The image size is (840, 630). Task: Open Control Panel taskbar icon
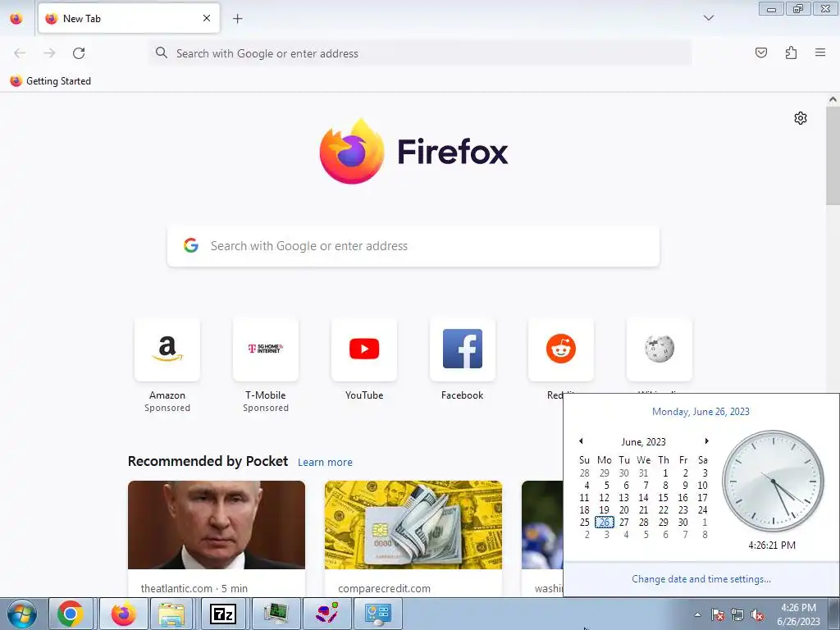click(x=377, y=614)
